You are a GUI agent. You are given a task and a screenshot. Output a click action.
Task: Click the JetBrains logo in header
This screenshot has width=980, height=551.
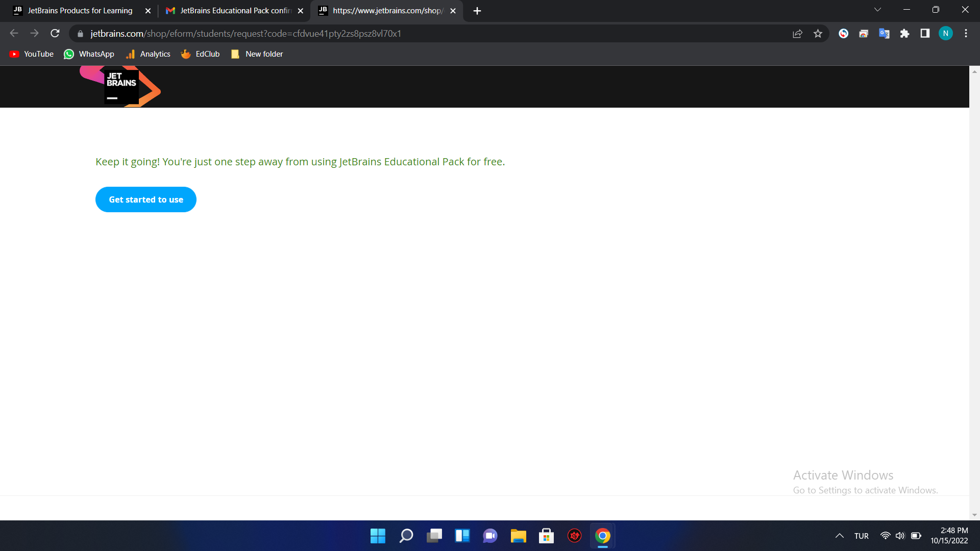click(x=121, y=86)
